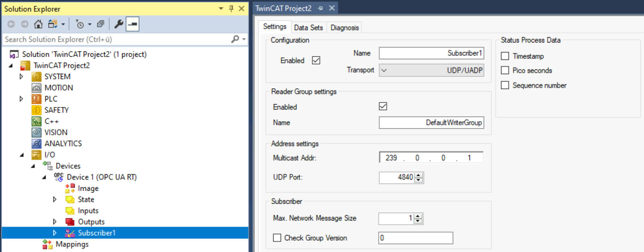This screenshot has width=644, height=252.
Task: Click the SAFETY node icon
Action: [36, 110]
